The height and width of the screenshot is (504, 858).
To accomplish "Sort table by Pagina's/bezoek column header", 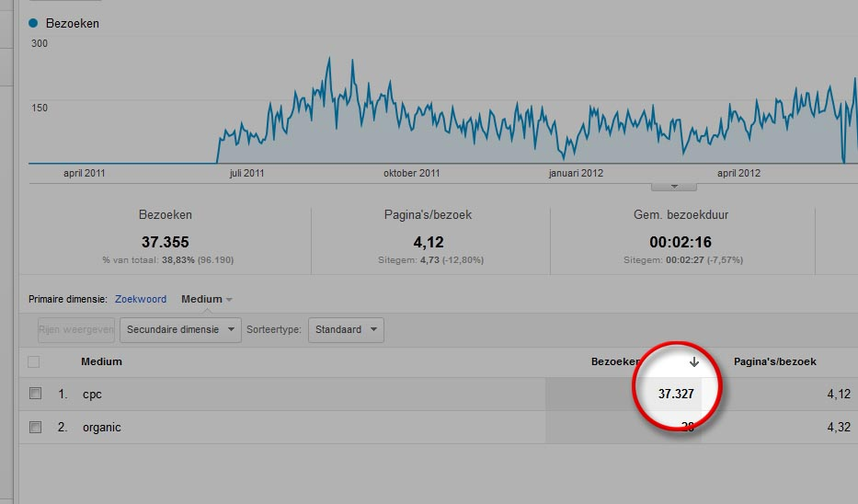I will [x=774, y=361].
